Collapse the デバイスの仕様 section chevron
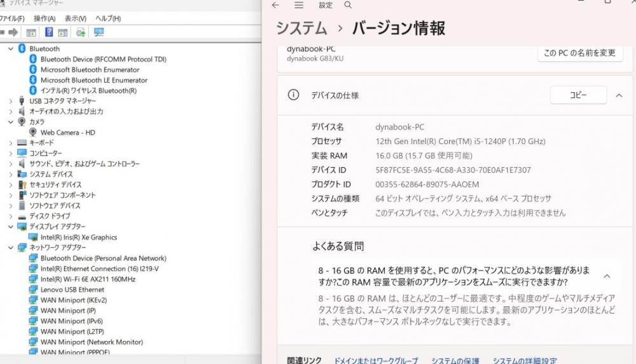 [619, 96]
